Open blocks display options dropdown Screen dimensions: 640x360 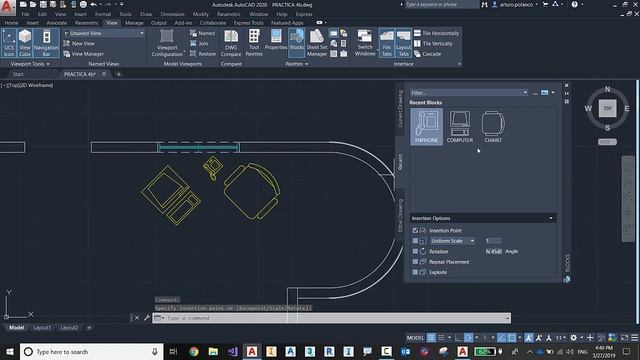click(553, 93)
